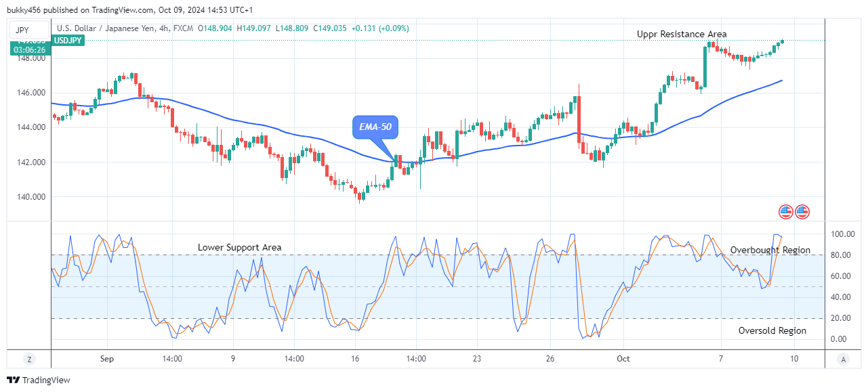The height and width of the screenshot is (392, 868).
Task: Click the Sep date on time axis
Action: (108, 359)
